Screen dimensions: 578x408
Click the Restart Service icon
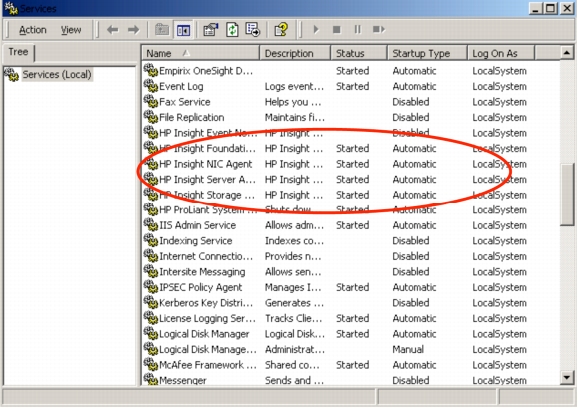click(379, 29)
